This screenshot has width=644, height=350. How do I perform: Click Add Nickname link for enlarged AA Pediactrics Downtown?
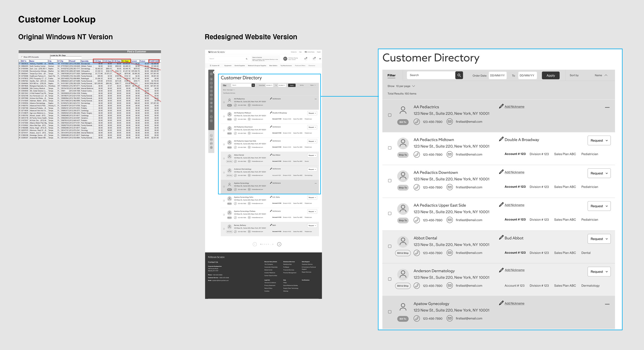pyautogui.click(x=514, y=172)
